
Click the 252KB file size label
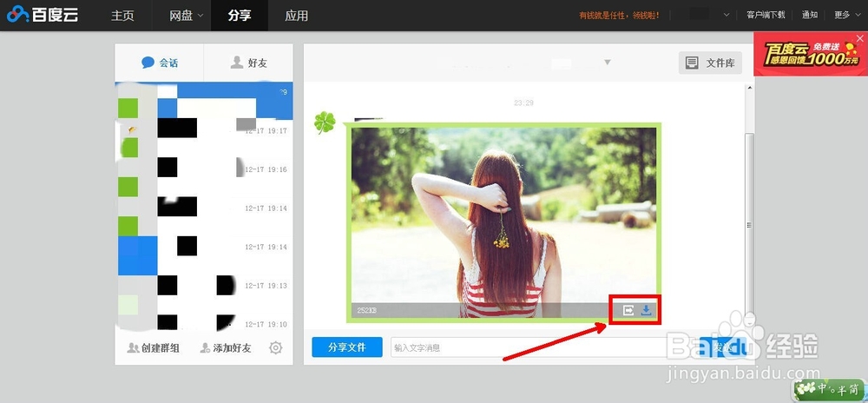click(x=366, y=311)
